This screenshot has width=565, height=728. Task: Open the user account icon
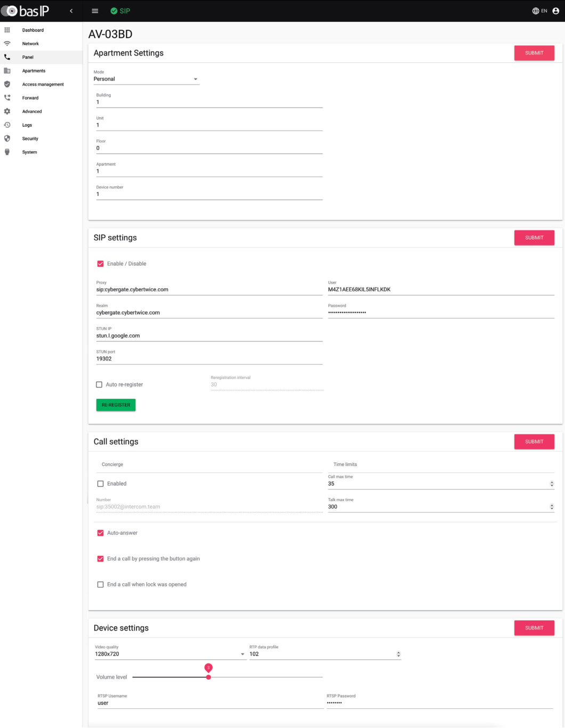pos(555,11)
